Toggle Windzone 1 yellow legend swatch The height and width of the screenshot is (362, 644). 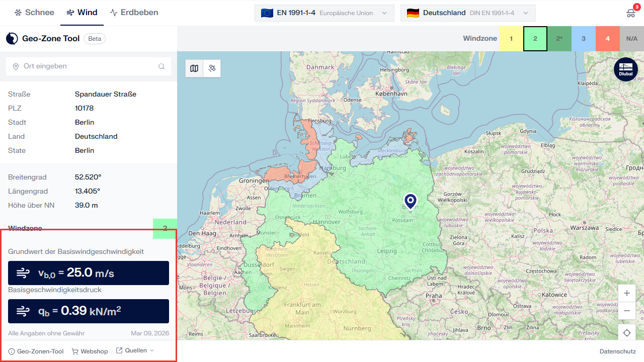coord(511,39)
